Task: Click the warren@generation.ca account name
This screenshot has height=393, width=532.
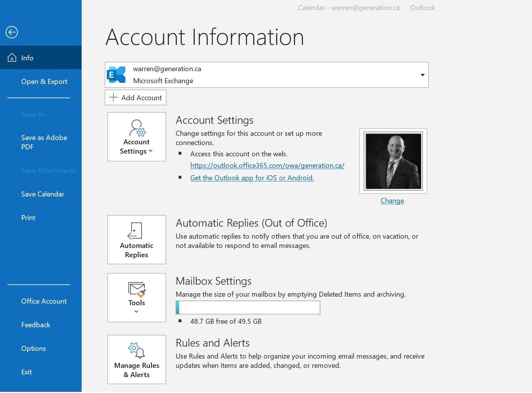Action: click(x=167, y=69)
